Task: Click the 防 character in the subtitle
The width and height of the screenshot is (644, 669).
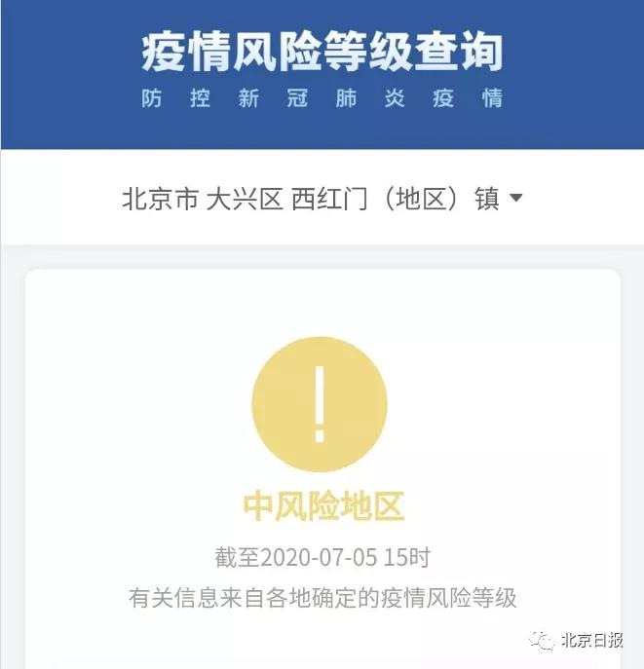Action: point(152,98)
